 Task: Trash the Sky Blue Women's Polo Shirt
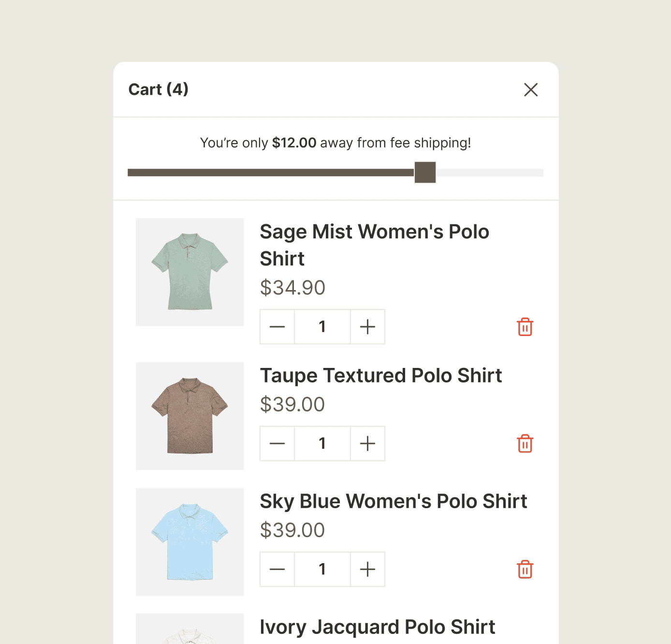pos(525,569)
